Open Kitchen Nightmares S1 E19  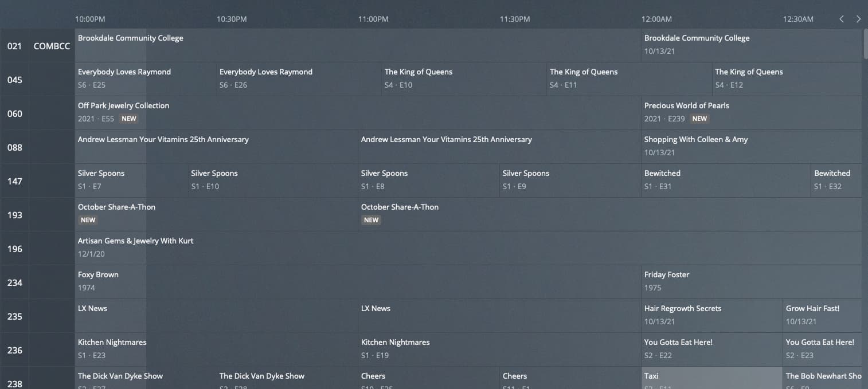499,350
